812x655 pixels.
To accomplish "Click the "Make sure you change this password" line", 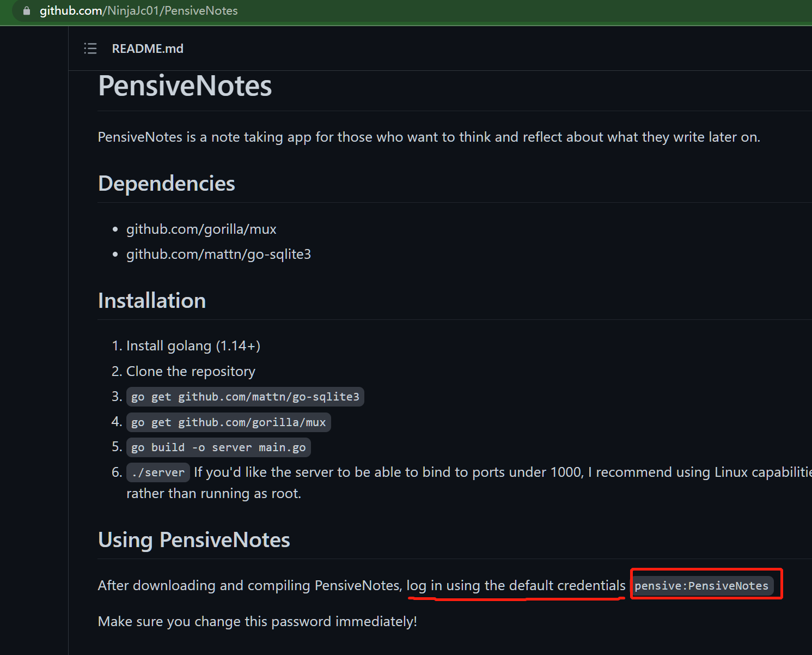I will tap(257, 622).
